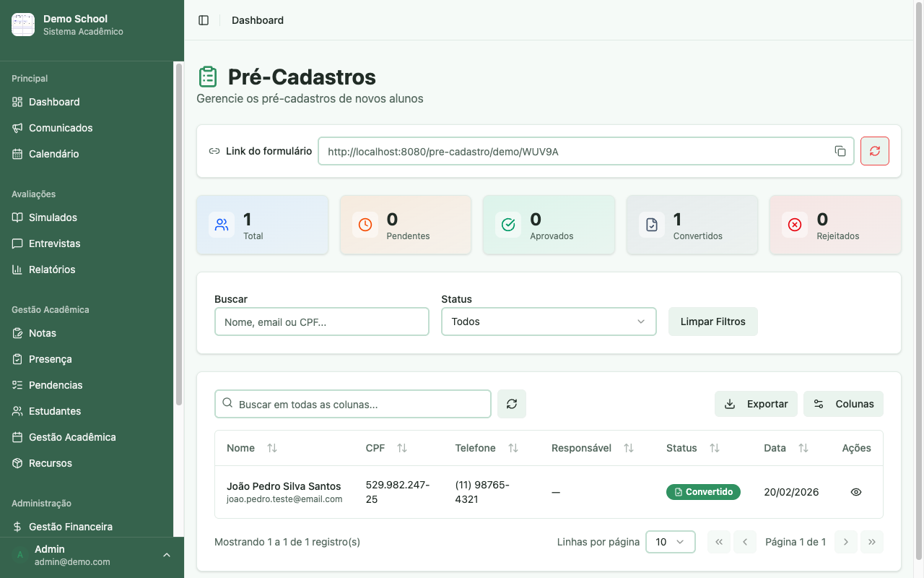Click the phone (11) 98765-4321
Image resolution: width=924 pixels, height=578 pixels.
482,492
